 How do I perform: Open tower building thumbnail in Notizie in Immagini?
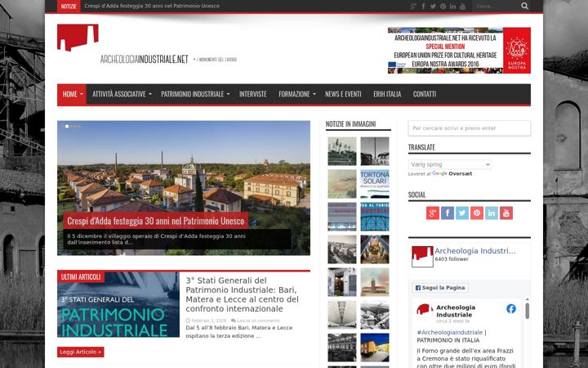pyautogui.click(x=375, y=282)
